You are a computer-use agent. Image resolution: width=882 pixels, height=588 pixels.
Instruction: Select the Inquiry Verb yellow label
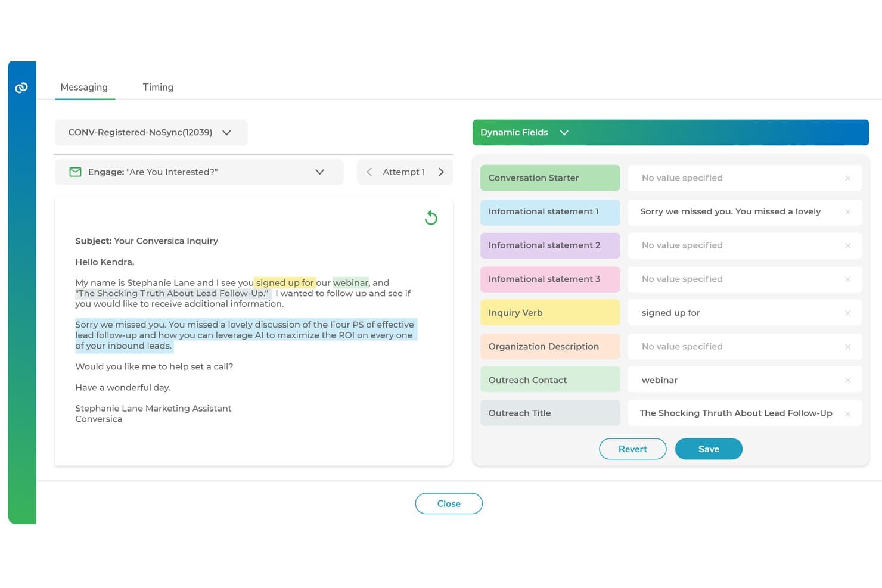pos(550,313)
